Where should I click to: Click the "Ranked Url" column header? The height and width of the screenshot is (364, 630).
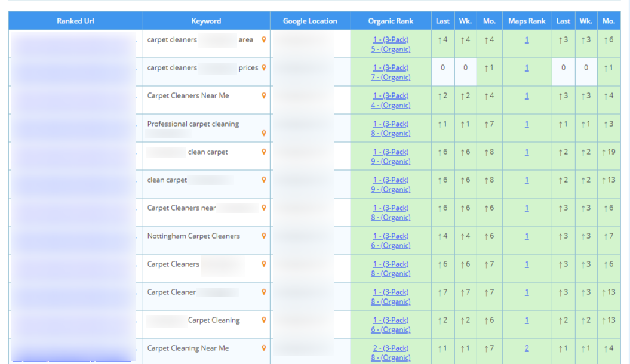pyautogui.click(x=75, y=21)
